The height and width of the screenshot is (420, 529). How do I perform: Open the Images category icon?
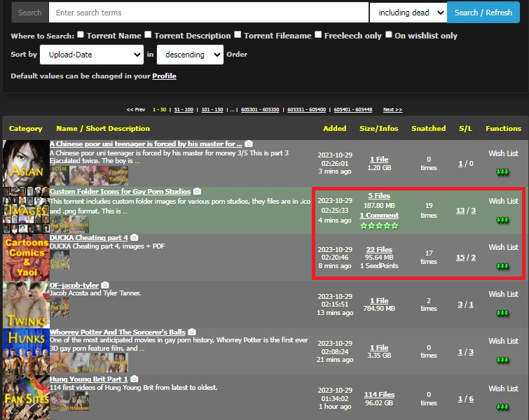[25, 210]
